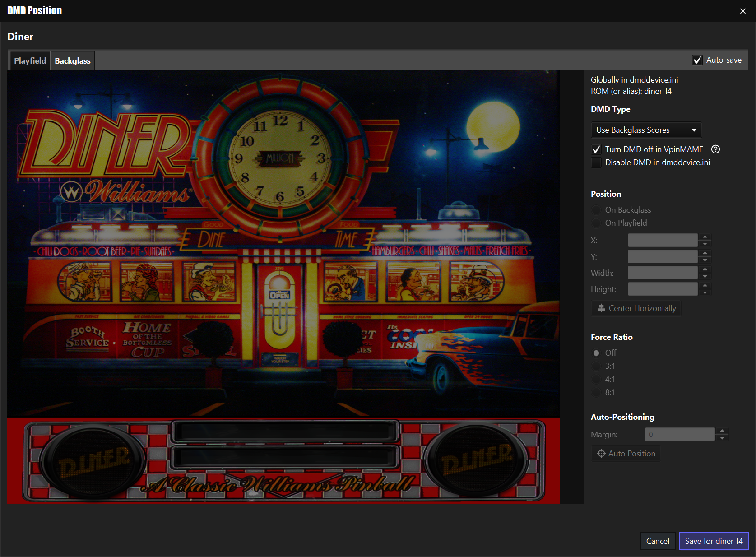Decrease the Height value with down arrow

[x=705, y=292]
